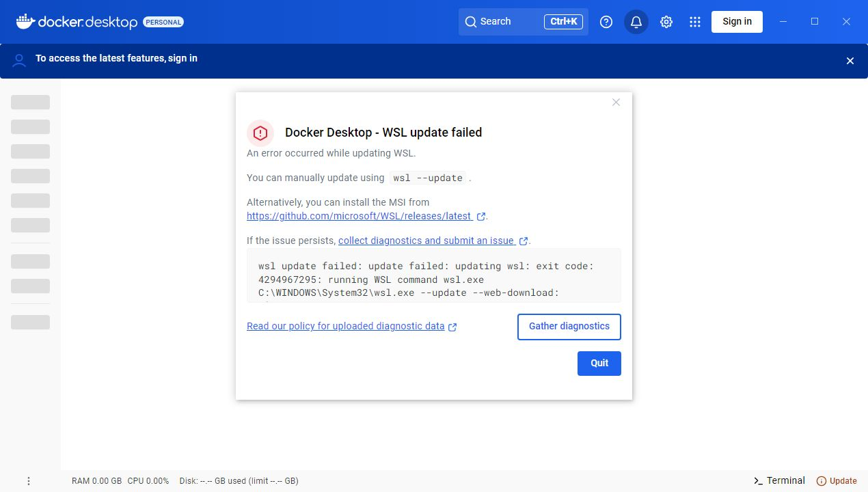Image resolution: width=868 pixels, height=492 pixels.
Task: Click the external icon beside policy link
Action: (452, 327)
